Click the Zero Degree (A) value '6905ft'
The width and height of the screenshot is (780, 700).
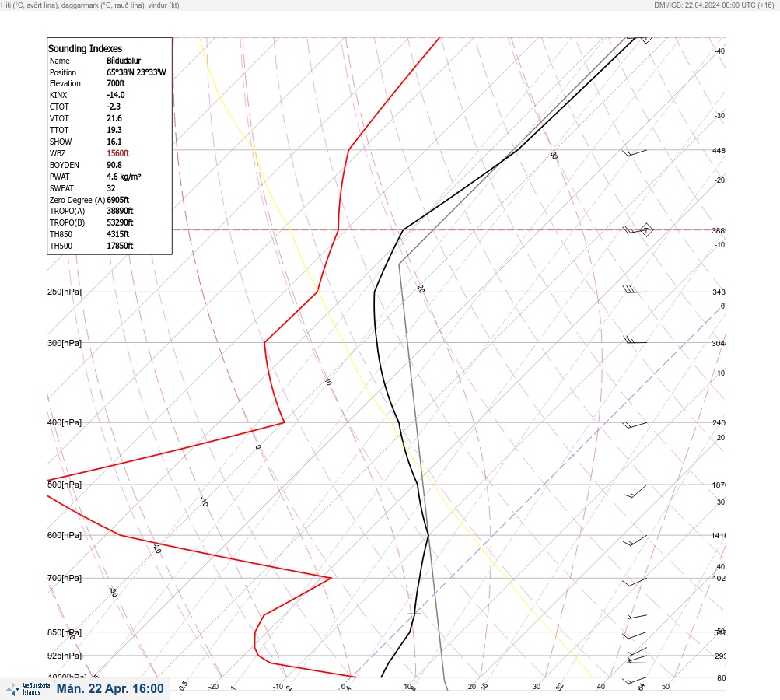118,200
